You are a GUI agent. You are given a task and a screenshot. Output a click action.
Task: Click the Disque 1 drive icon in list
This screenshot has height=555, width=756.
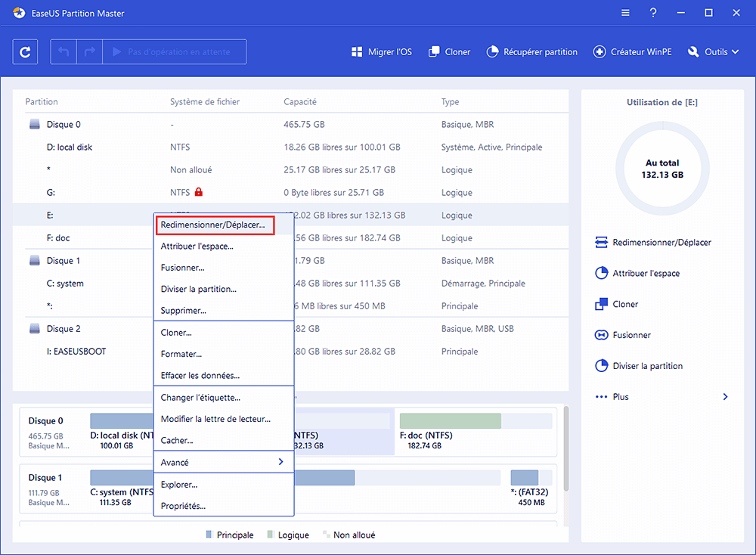(x=35, y=260)
